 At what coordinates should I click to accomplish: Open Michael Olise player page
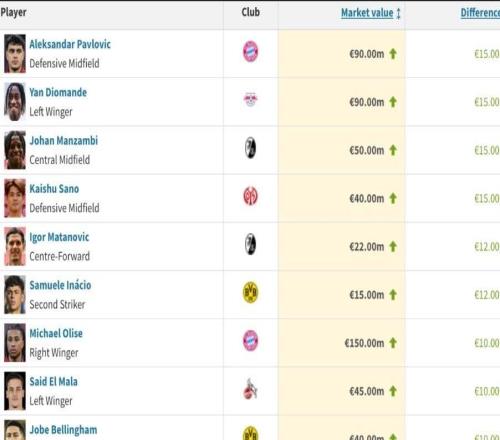[56, 333]
